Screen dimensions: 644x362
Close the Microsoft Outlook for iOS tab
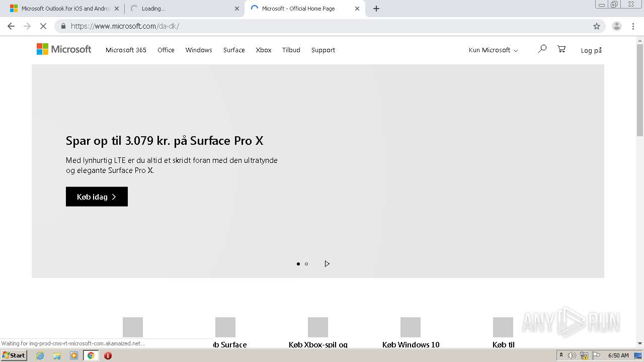tap(117, 9)
